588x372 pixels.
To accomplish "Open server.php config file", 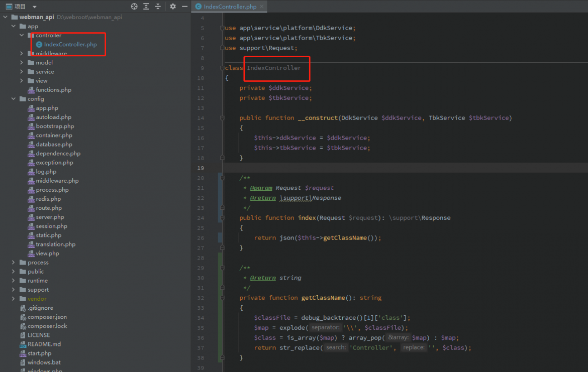I will point(50,217).
